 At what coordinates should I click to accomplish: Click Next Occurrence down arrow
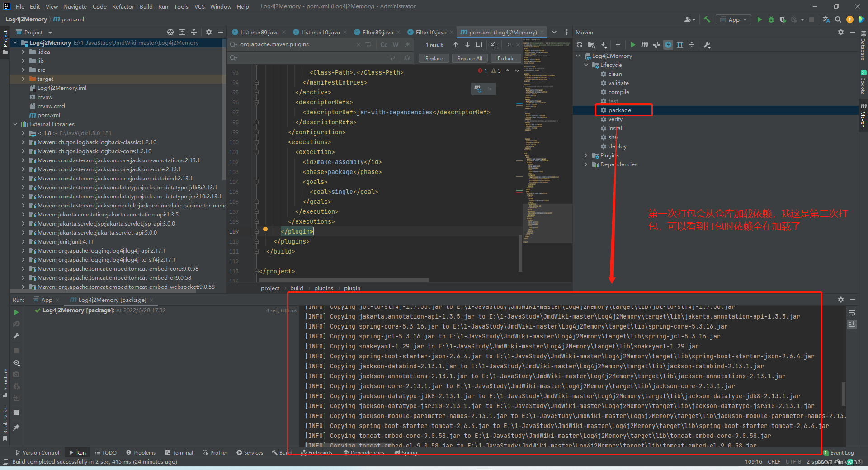(467, 45)
